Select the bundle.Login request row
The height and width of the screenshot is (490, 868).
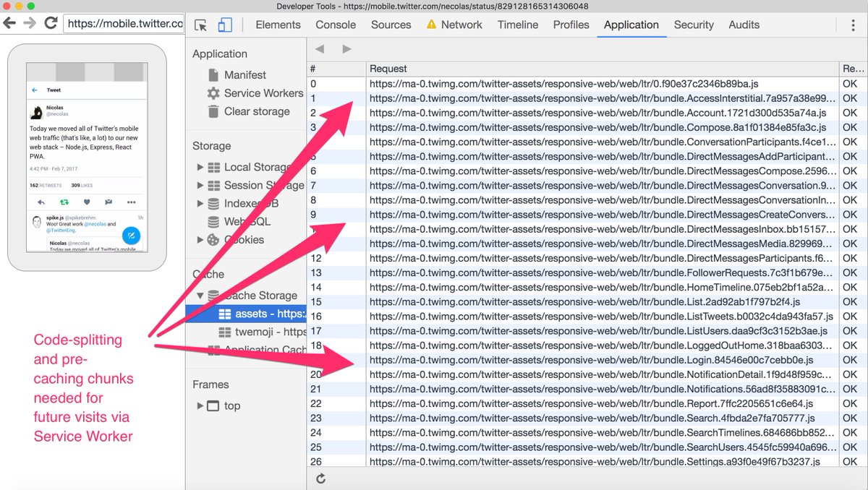[587, 360]
